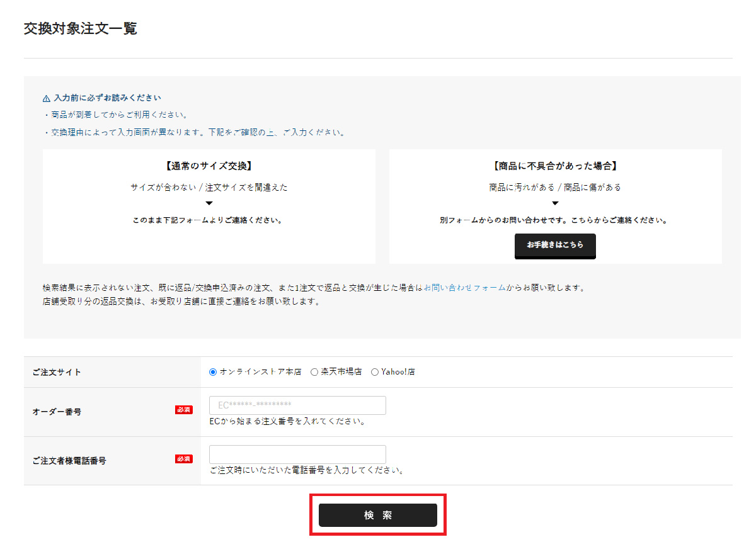Click the red 必須 badge for オーダー番号
This screenshot has width=756, height=559.
[x=183, y=410]
